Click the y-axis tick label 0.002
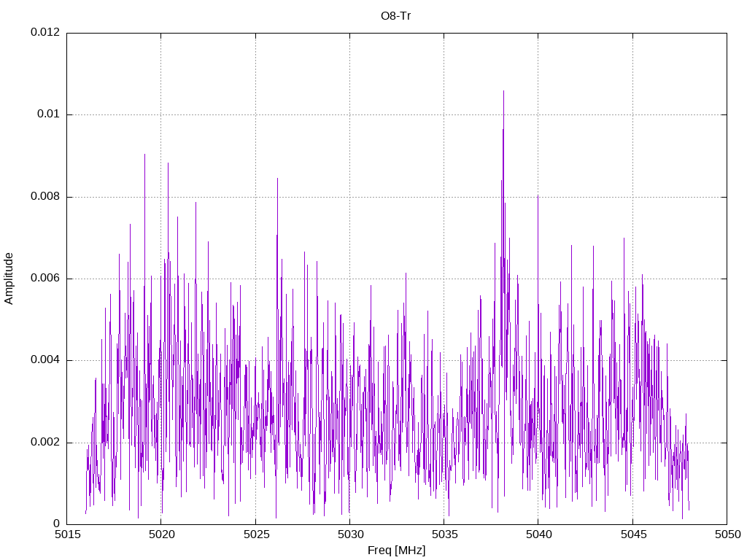 pyautogui.click(x=45, y=442)
